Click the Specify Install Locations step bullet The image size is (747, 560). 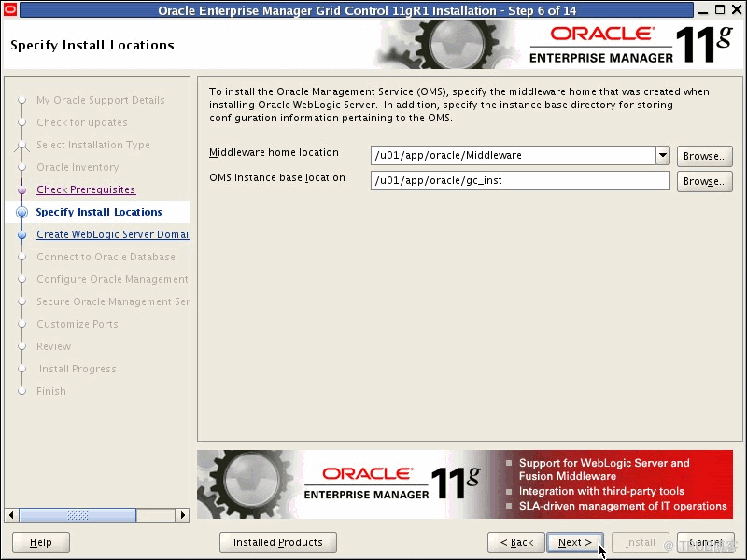(x=21, y=213)
